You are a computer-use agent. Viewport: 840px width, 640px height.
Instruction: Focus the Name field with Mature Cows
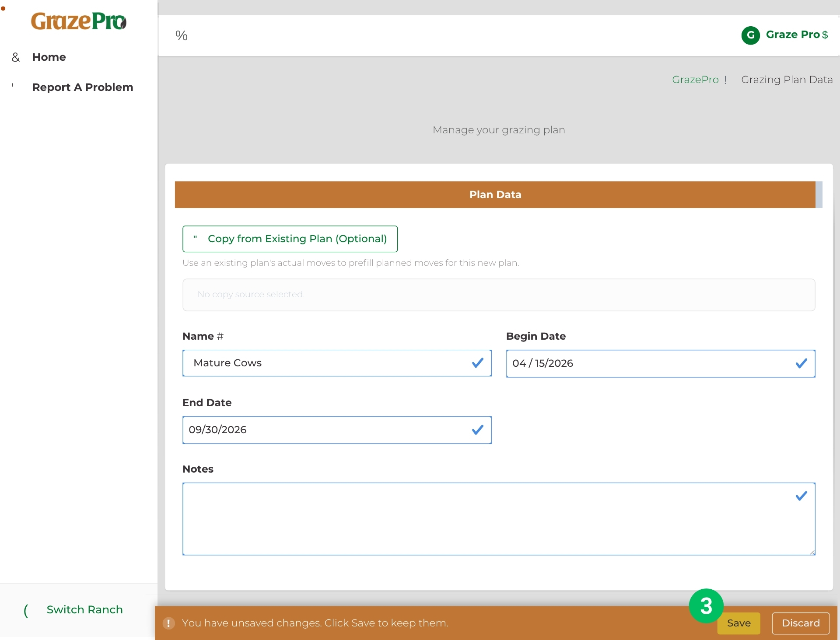tap(337, 363)
